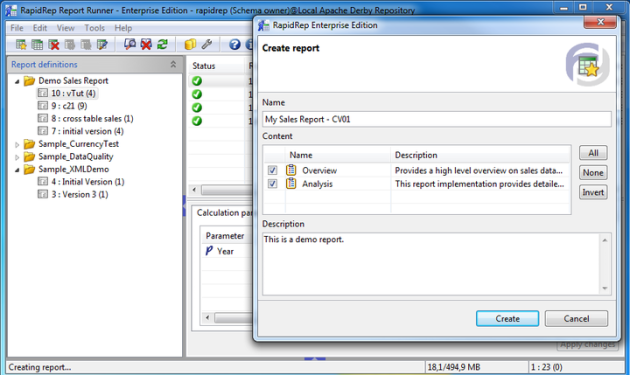Uncheck the Overview content checkbox
This screenshot has height=375, width=630.
pyautogui.click(x=272, y=170)
